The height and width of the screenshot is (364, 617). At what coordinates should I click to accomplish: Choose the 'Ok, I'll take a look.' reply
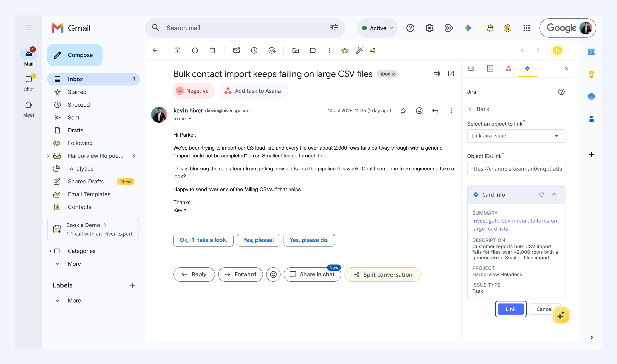[x=203, y=240]
